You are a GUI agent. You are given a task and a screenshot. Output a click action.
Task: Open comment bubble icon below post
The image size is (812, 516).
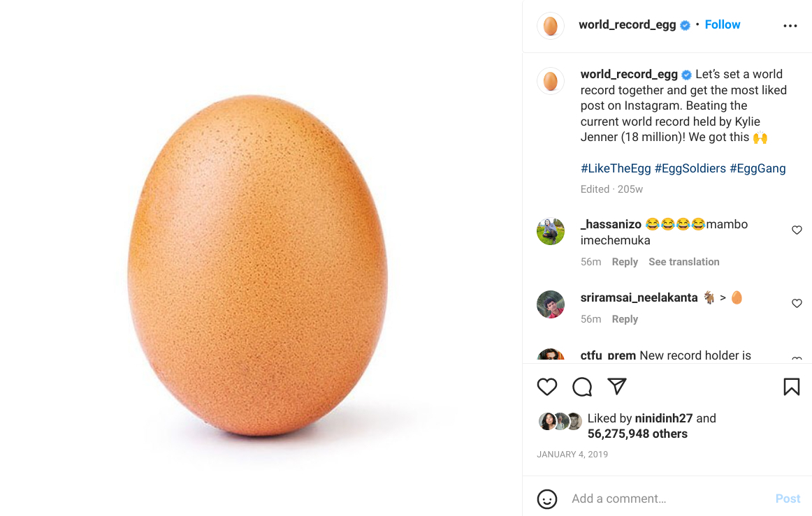(x=582, y=387)
